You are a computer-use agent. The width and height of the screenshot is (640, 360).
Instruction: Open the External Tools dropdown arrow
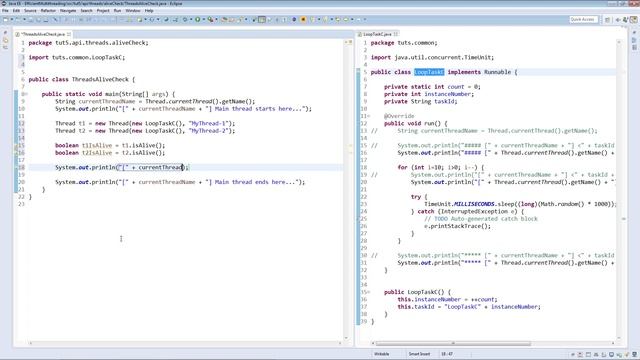point(216,19)
